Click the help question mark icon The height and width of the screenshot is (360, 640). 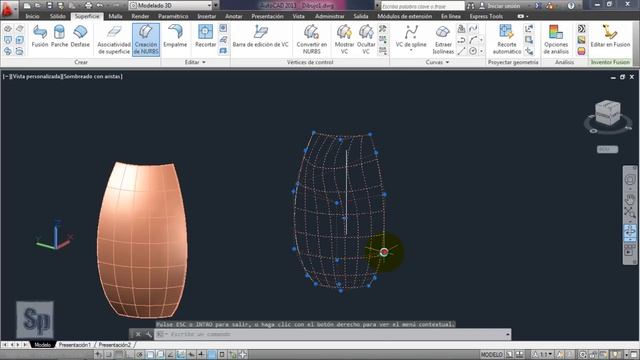(571, 6)
